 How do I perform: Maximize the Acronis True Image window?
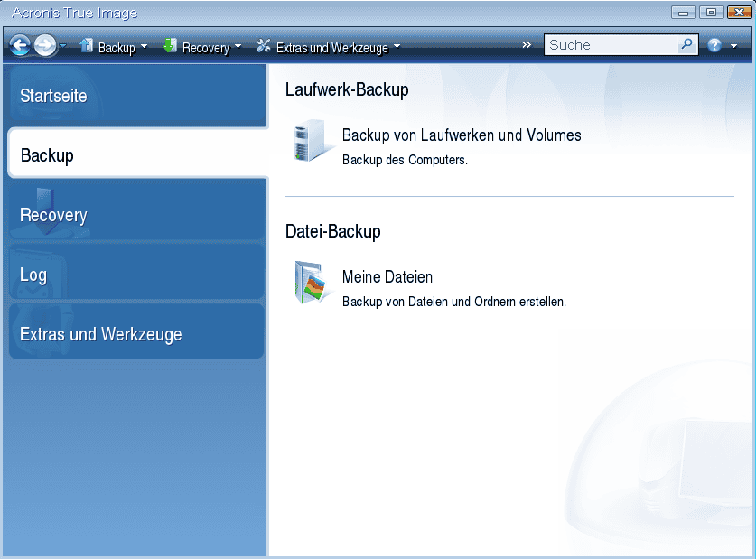(711, 12)
